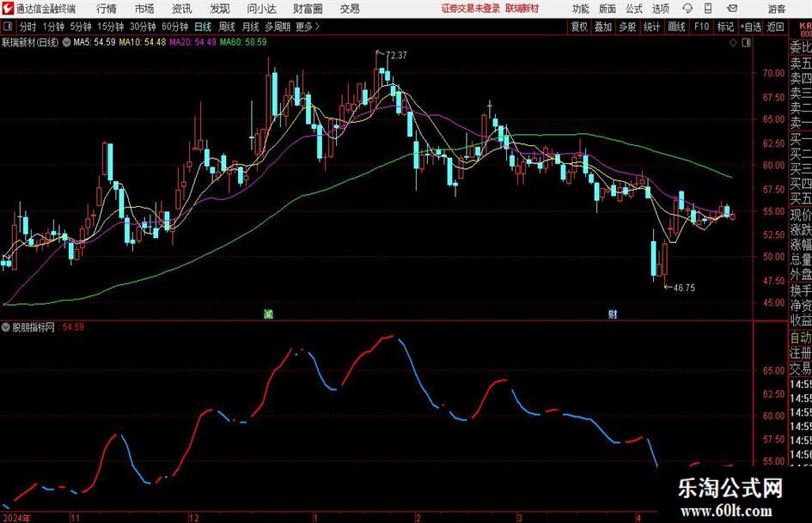Screen dimensions: 812x523
Task: Open the 联瑞新材 indicator settings round icon
Action: 66,42
